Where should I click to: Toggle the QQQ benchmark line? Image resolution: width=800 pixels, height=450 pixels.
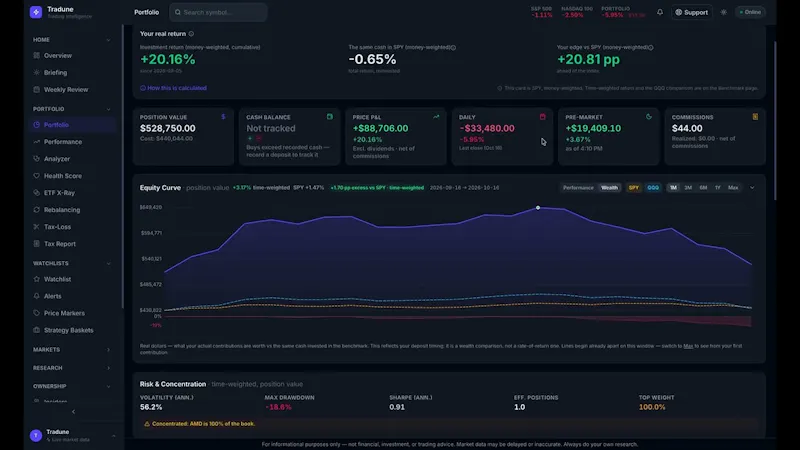(x=653, y=188)
